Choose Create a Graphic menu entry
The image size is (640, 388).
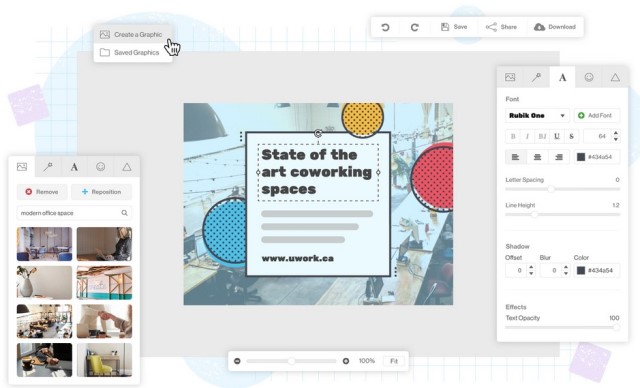click(132, 35)
